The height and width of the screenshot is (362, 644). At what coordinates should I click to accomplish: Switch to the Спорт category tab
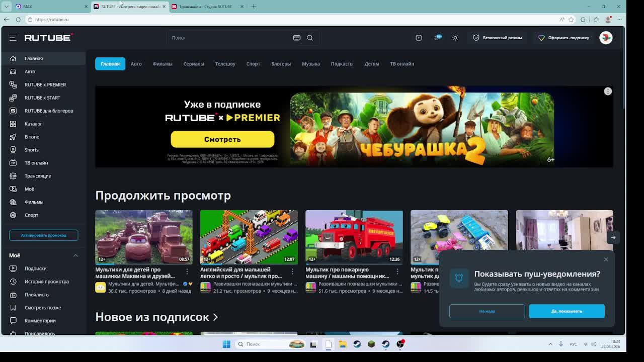click(x=253, y=64)
